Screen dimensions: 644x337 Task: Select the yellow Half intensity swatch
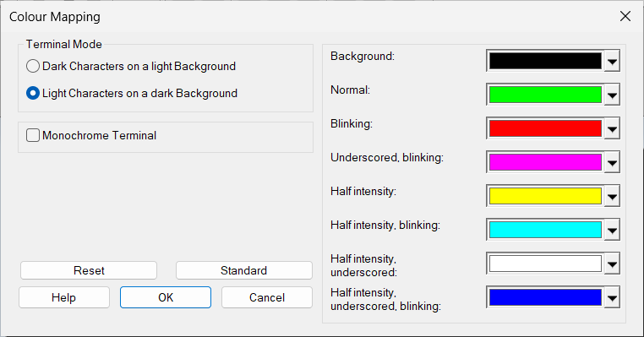click(545, 196)
